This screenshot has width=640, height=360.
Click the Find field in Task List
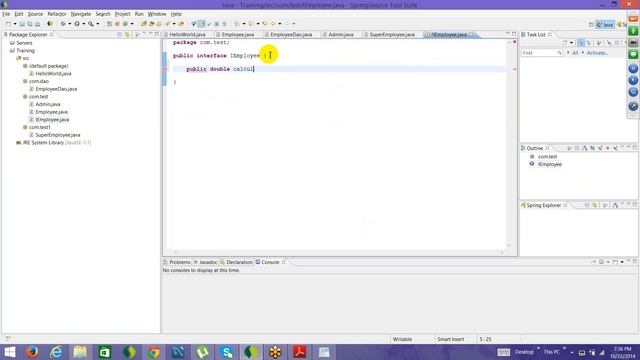pos(542,53)
